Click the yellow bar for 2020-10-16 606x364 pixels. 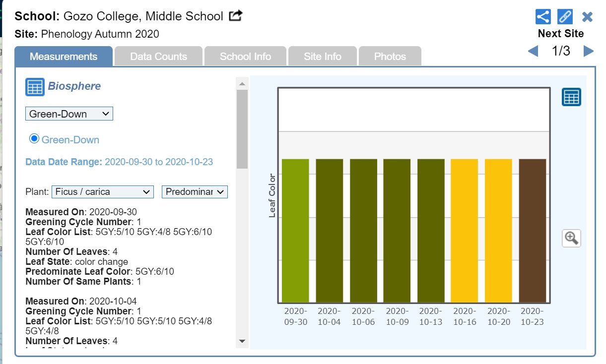[464, 231]
